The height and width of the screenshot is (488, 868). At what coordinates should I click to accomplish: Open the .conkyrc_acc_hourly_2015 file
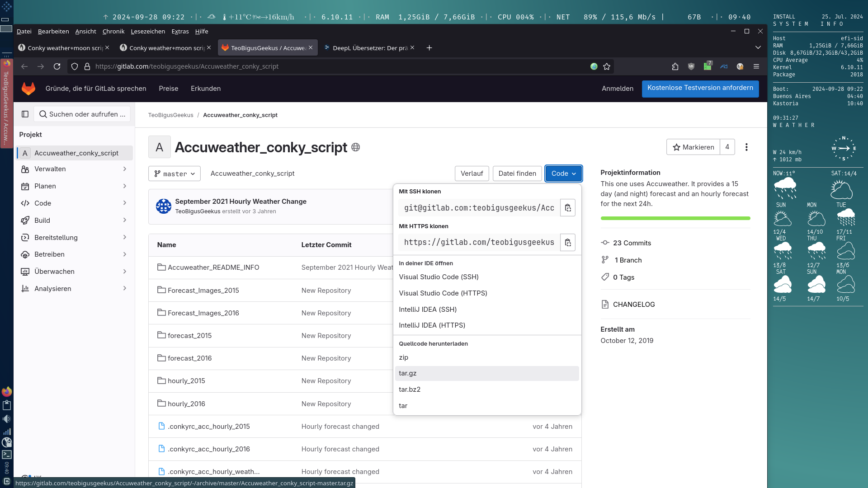tap(208, 427)
